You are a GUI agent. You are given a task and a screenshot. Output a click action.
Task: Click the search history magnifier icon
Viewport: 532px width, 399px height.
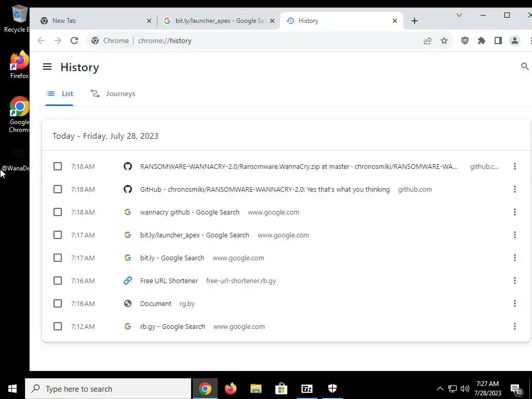point(525,66)
